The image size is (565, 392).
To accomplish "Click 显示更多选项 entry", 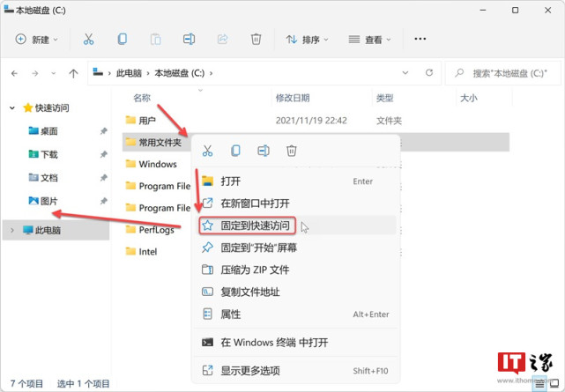I will pyautogui.click(x=295, y=370).
